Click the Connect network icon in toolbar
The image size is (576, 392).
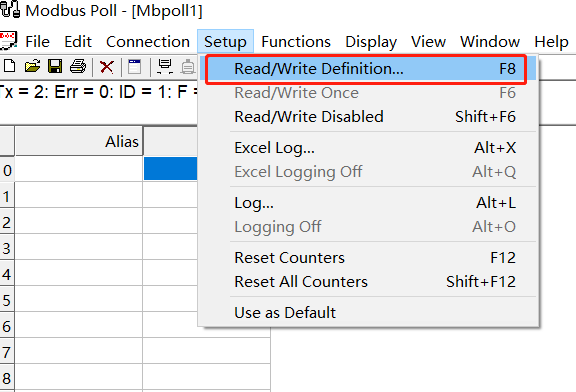click(x=165, y=66)
